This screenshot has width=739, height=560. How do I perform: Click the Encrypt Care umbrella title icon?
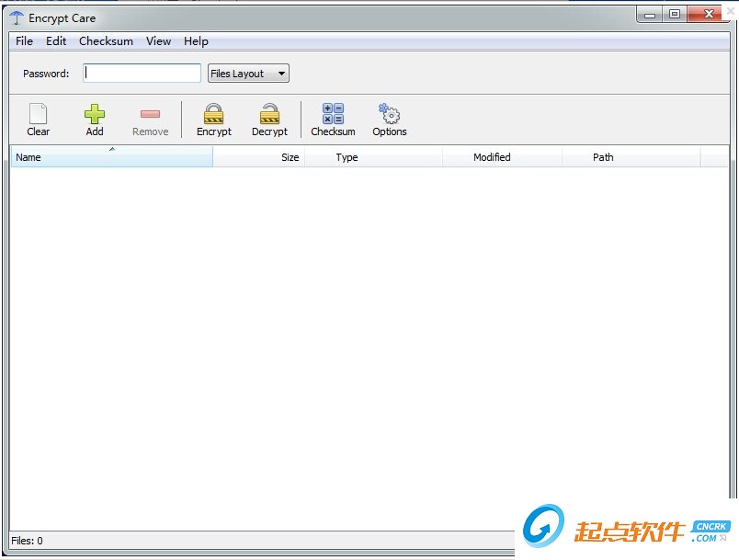point(17,17)
